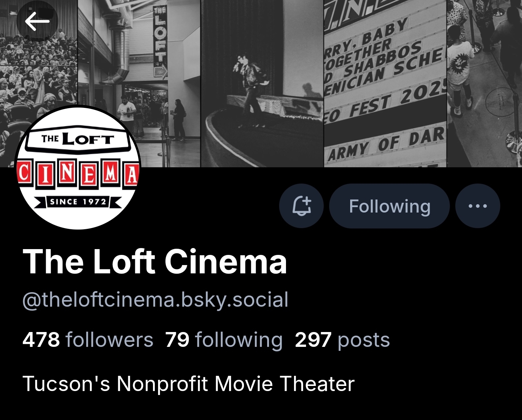
Task: Select the handle @theloftcinema.bsky.social
Action: pos(156,300)
